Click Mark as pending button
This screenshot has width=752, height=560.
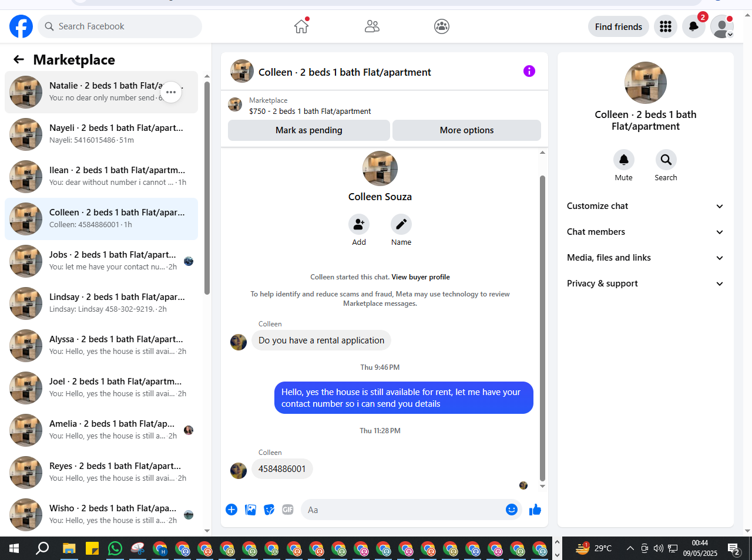coord(309,130)
